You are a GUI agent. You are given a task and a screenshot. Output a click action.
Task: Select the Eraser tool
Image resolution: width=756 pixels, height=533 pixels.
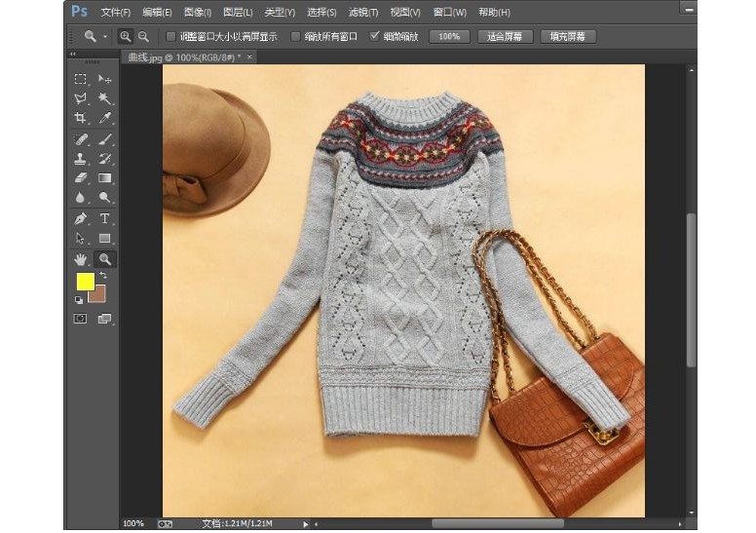pyautogui.click(x=81, y=178)
